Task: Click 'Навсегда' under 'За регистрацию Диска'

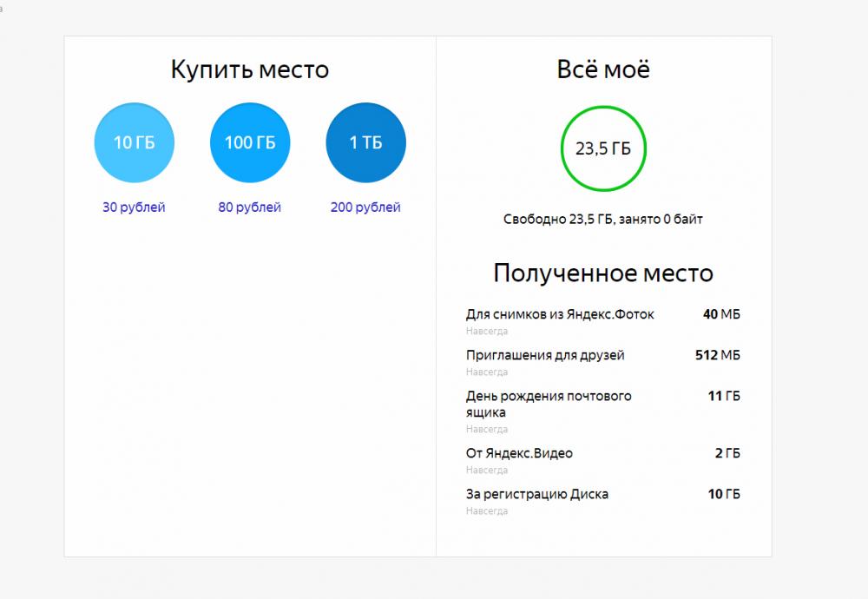Action: click(x=487, y=511)
